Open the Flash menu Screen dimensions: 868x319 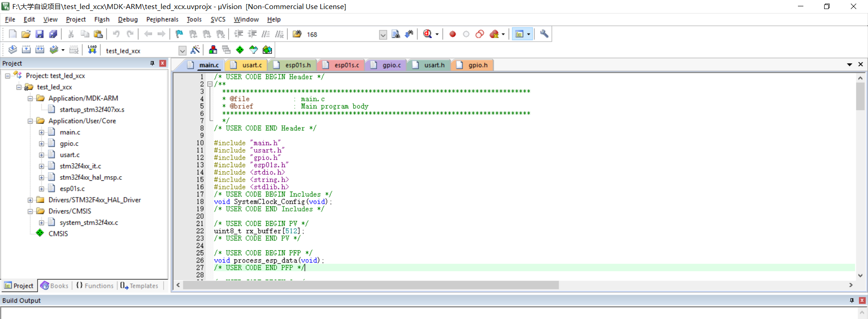point(102,19)
